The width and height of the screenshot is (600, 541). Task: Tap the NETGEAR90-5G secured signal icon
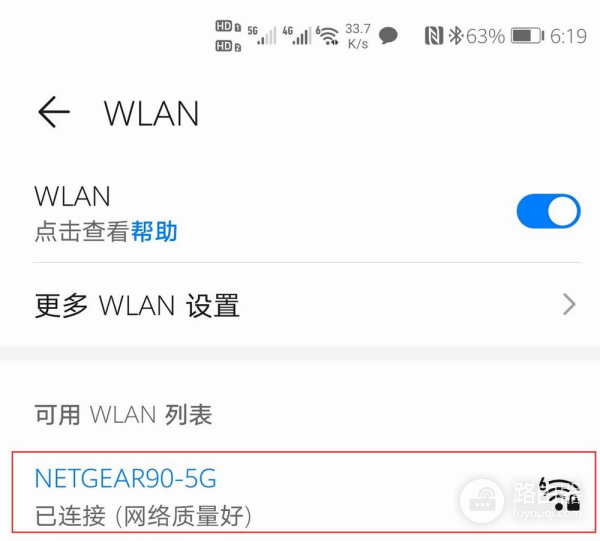(x=560, y=494)
